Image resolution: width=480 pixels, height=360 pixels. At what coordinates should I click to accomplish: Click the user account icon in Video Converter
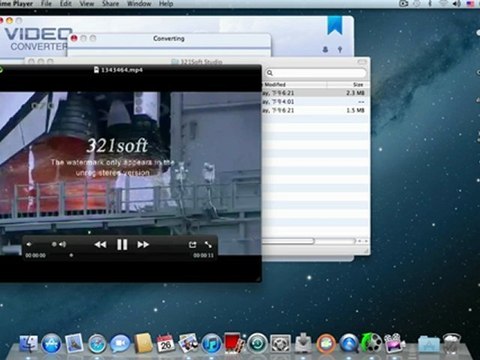tap(325, 49)
